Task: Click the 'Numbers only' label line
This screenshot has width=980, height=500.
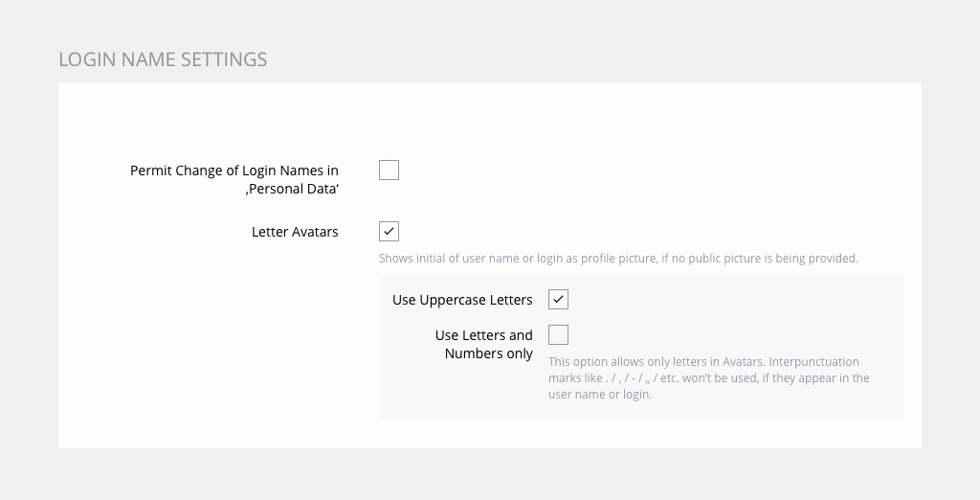Action: 488,353
